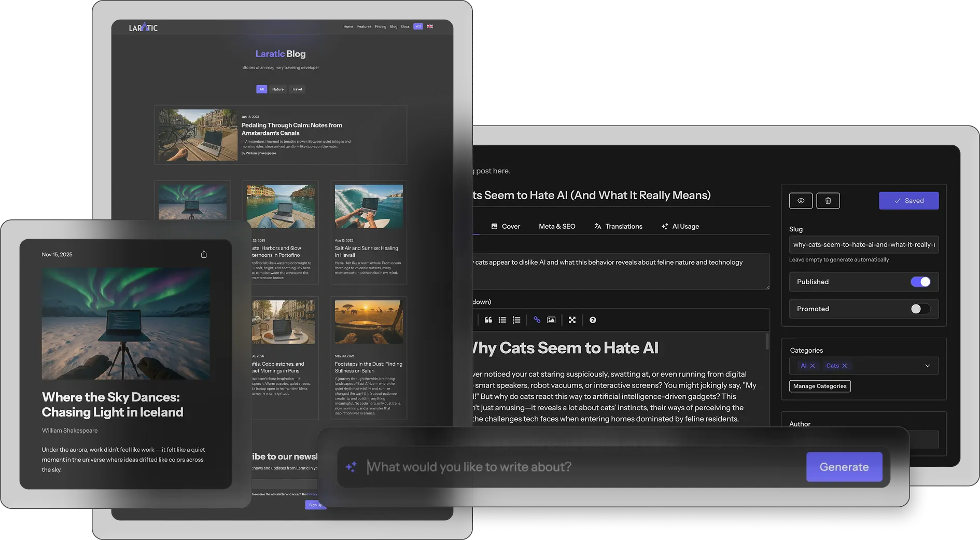Viewport: 980px width, 540px height.
Task: Click William Shakespeare author on Iceland card
Action: click(69, 431)
